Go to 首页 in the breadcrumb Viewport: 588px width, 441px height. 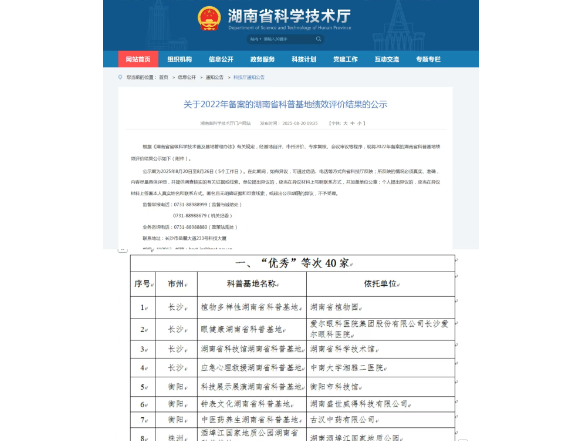pos(164,77)
